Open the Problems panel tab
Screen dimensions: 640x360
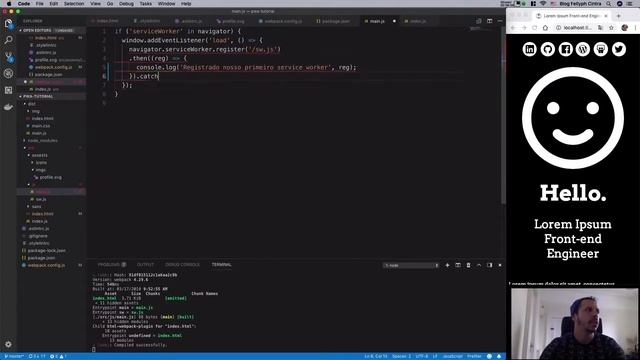point(111,265)
